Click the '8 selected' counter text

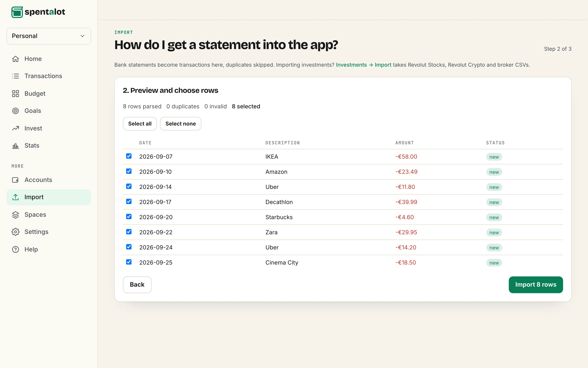(x=246, y=106)
